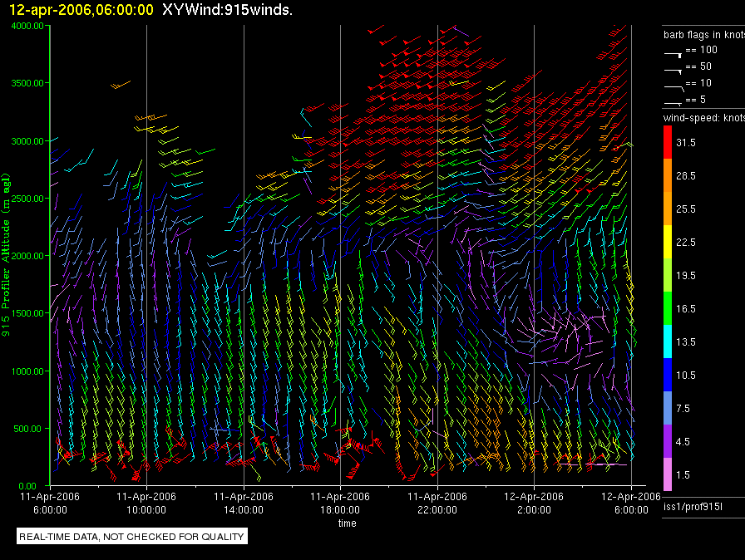Click the '915 Profiler Altitude (m agl)' axis label
Viewport: 745px width, 560px height.
[x=6, y=255]
